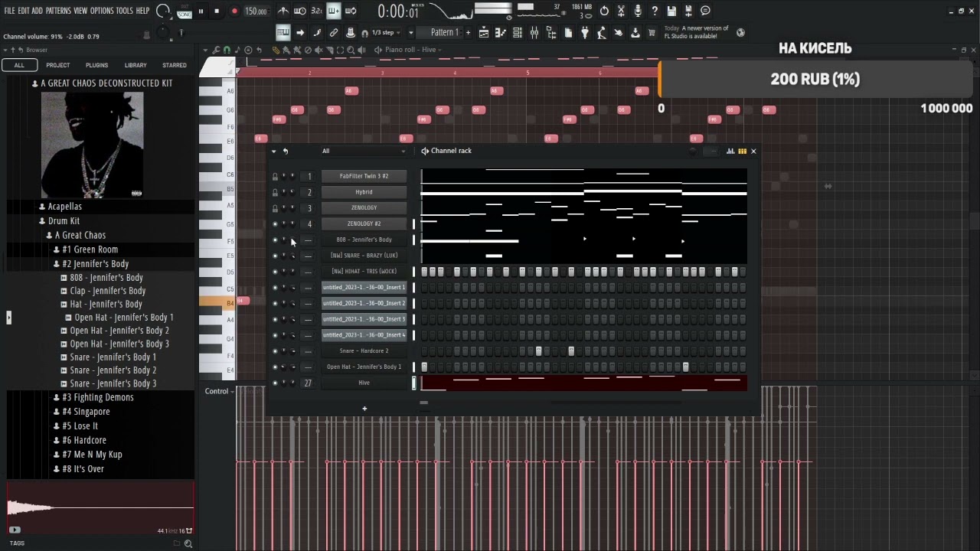Click the album cover thumbnail in browser
Viewport: 980px width, 551px height.
pos(92,145)
